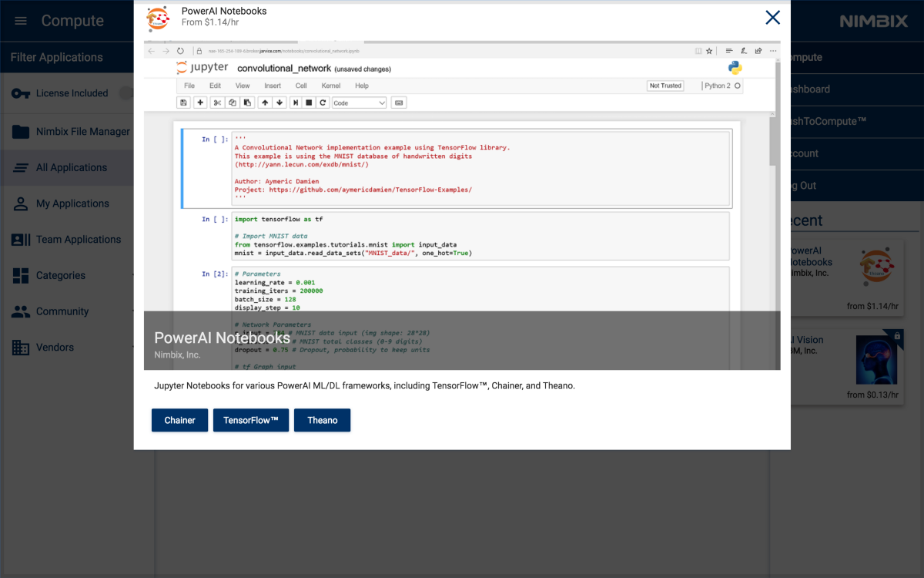Click the 'from $0.13/hr' price on AI Vision
The image size is (924, 578).
pos(872,395)
